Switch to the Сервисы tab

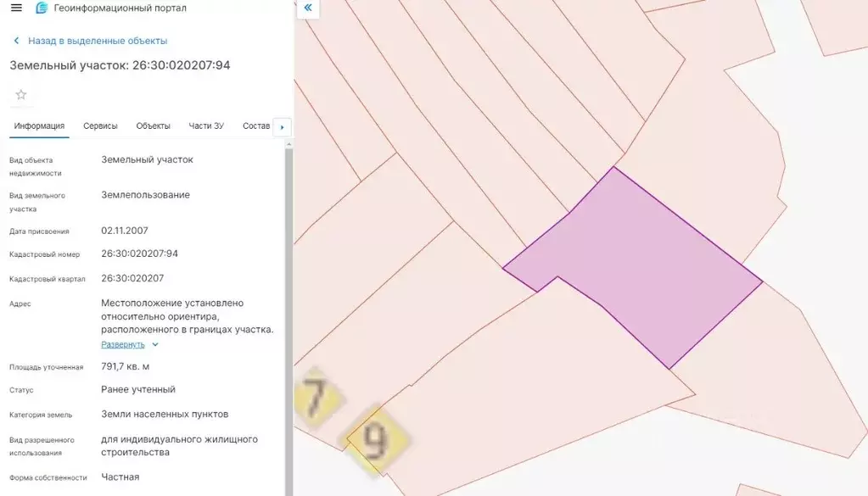[100, 126]
